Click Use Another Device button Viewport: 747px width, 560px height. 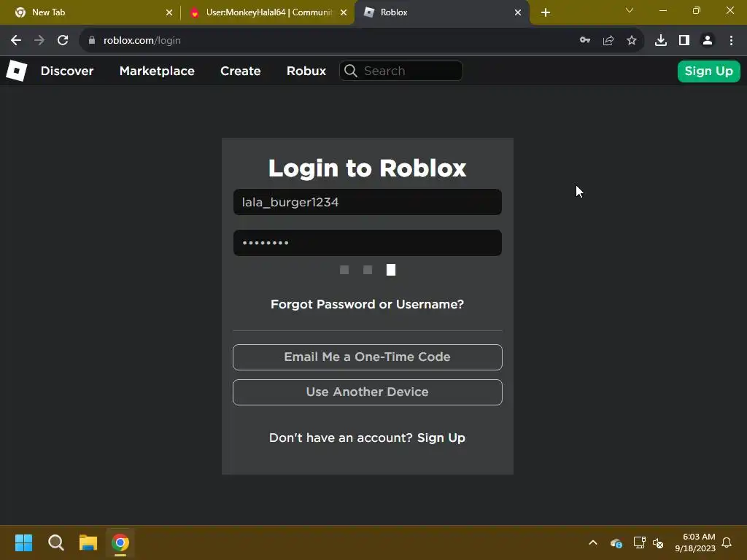pos(368,392)
